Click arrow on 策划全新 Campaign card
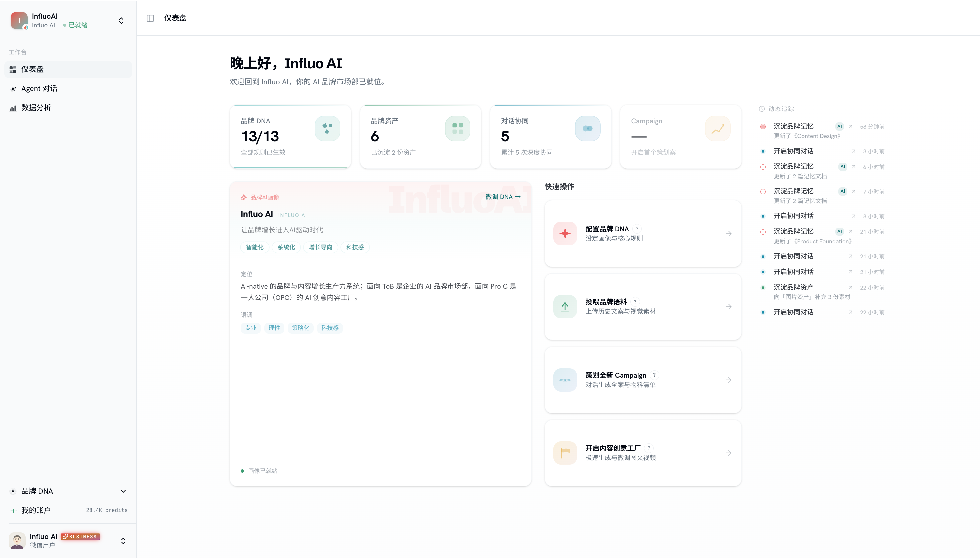Image resolution: width=980 pixels, height=558 pixels. click(729, 380)
